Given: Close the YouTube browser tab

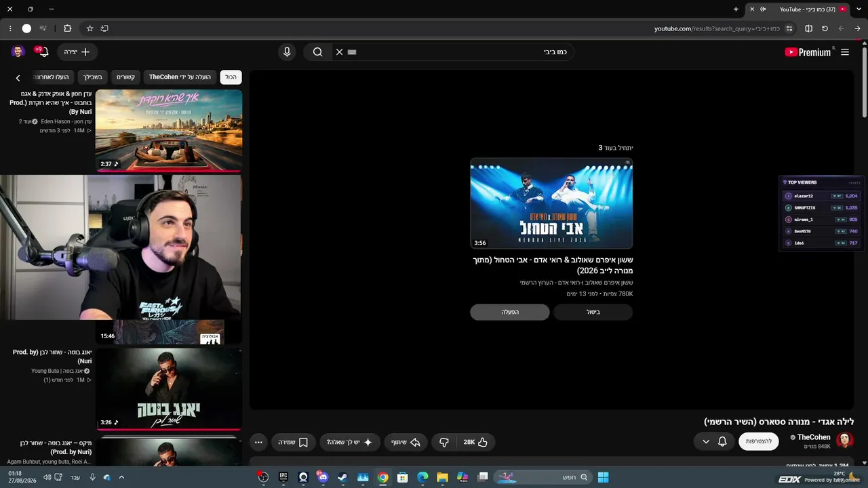Looking at the screenshot, I should 752,9.
